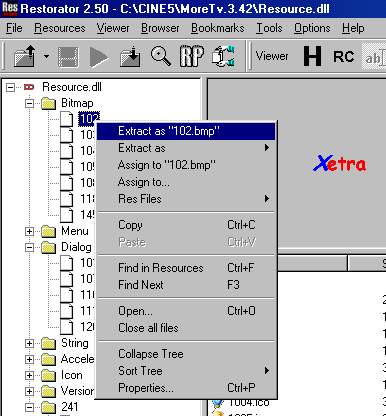Screen dimensions: 386x416
Task: Click the RP toolbar icon
Action: point(192,56)
